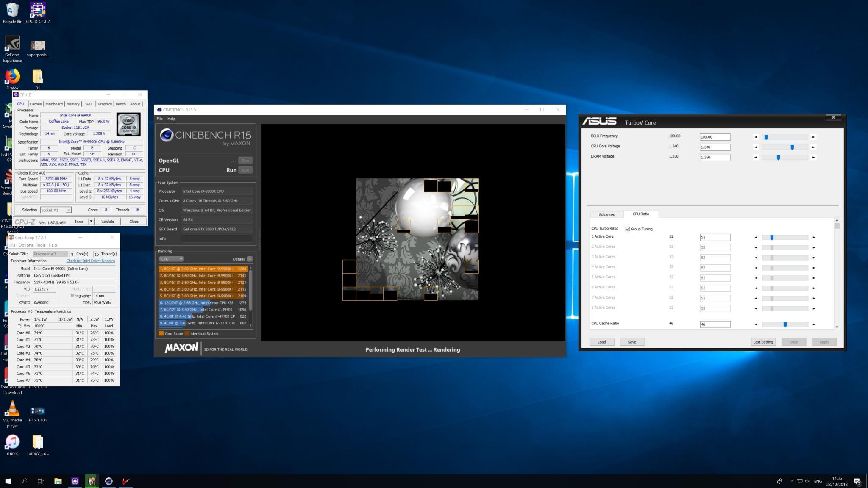The height and width of the screenshot is (488, 868).
Task: Launch iTunes from the desktop
Action: point(12,445)
